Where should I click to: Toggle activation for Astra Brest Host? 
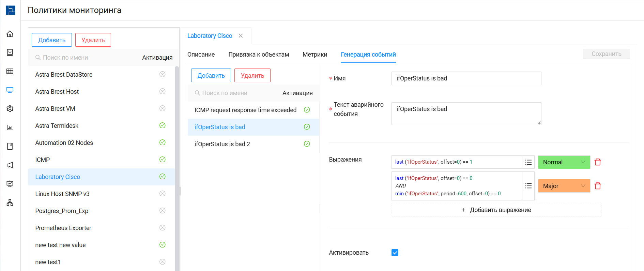click(x=163, y=91)
